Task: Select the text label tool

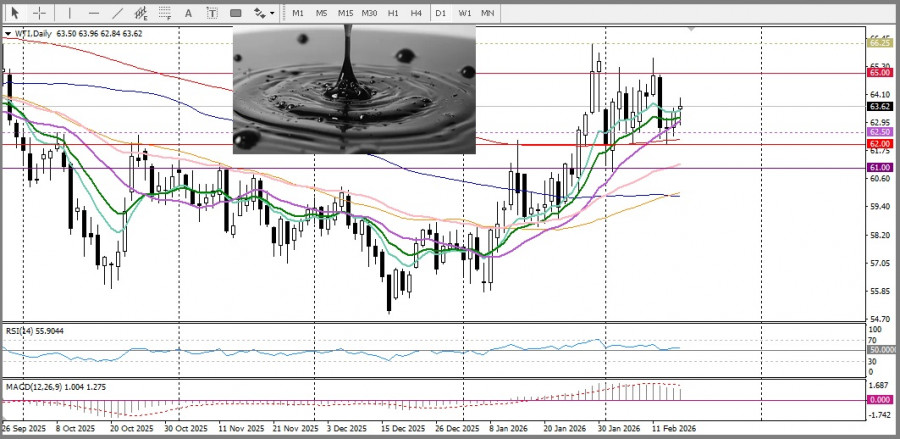Action: click(x=212, y=13)
